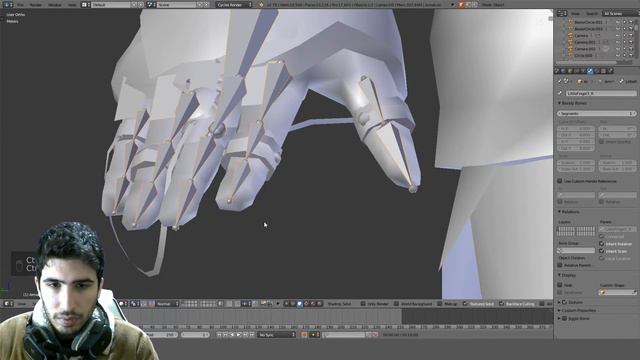Open the No Sync playback dropdown
The height and width of the screenshot is (360, 640).
tap(277, 335)
